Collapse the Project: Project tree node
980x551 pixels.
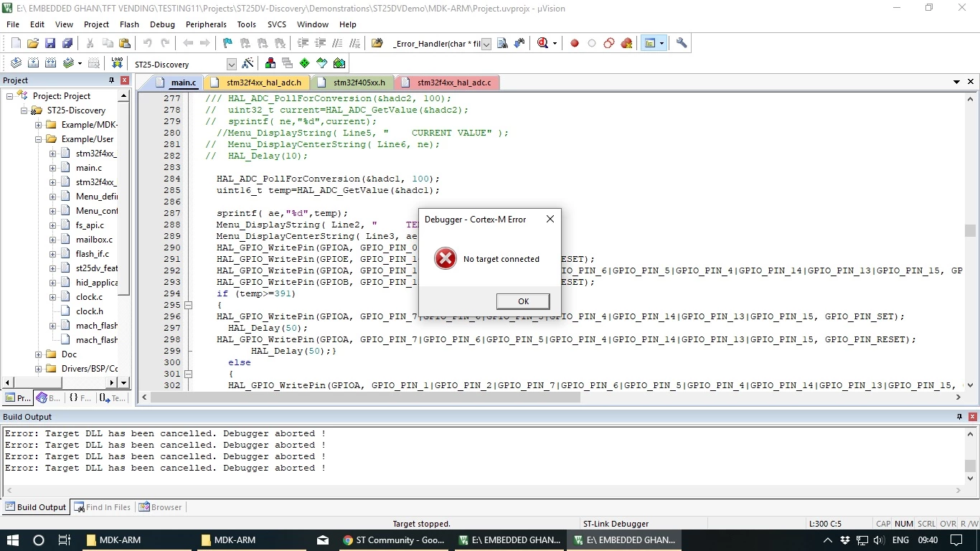(10, 96)
